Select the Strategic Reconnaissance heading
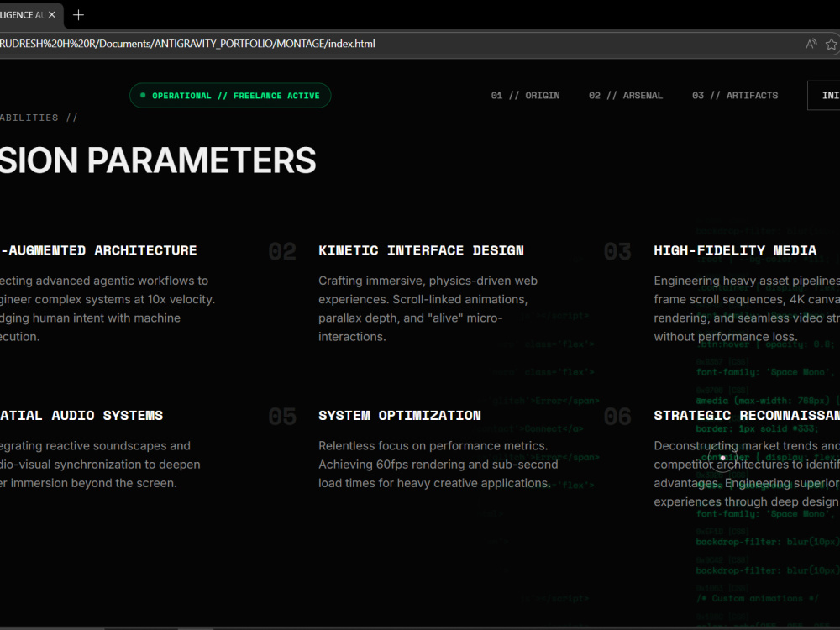The height and width of the screenshot is (630, 840). click(747, 415)
